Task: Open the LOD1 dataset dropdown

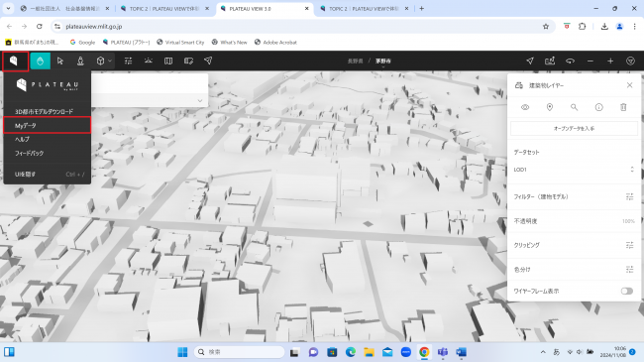Action: (574, 170)
